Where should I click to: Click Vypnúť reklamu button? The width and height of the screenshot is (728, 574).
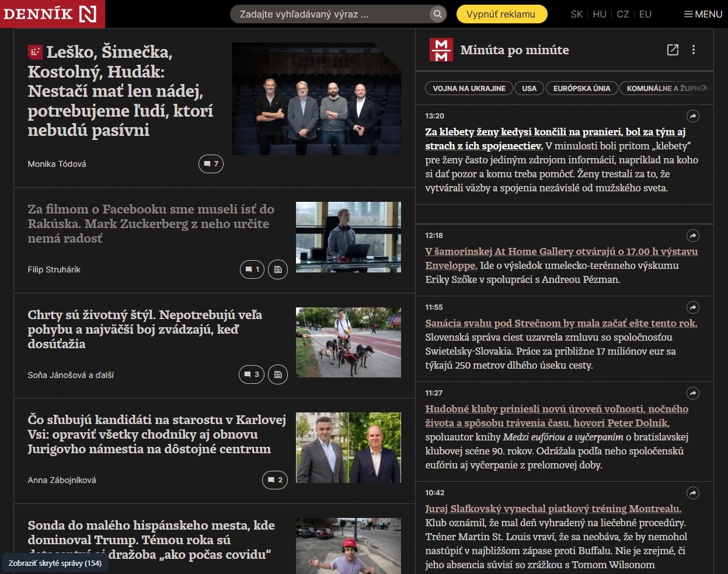click(501, 14)
